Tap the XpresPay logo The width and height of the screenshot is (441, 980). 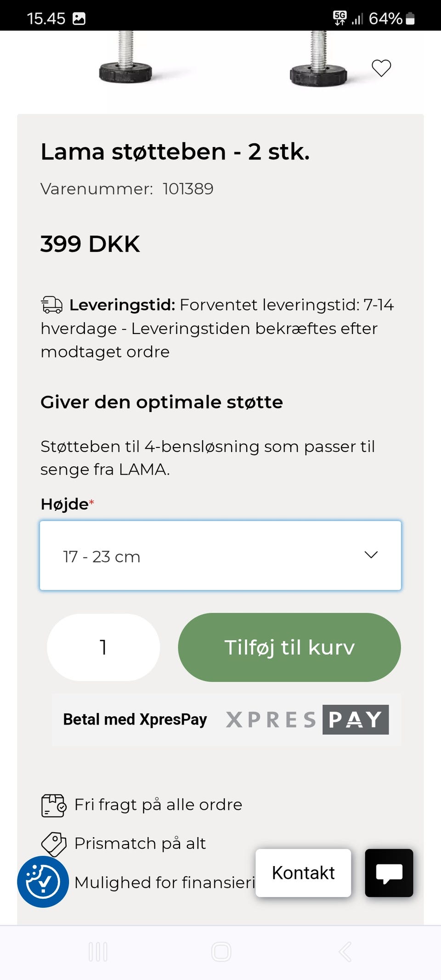click(x=307, y=719)
